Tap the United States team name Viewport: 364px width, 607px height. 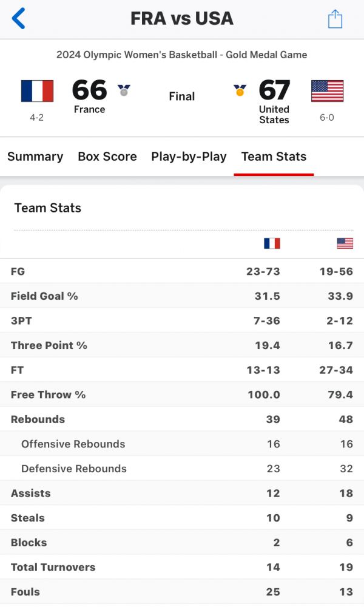[x=274, y=115]
